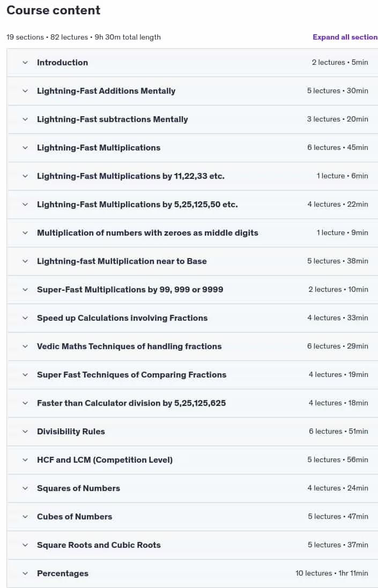Expand Lightning-Fast Additions Mentally chevron
Image resolution: width=378 pixels, height=588 pixels.
(25, 91)
